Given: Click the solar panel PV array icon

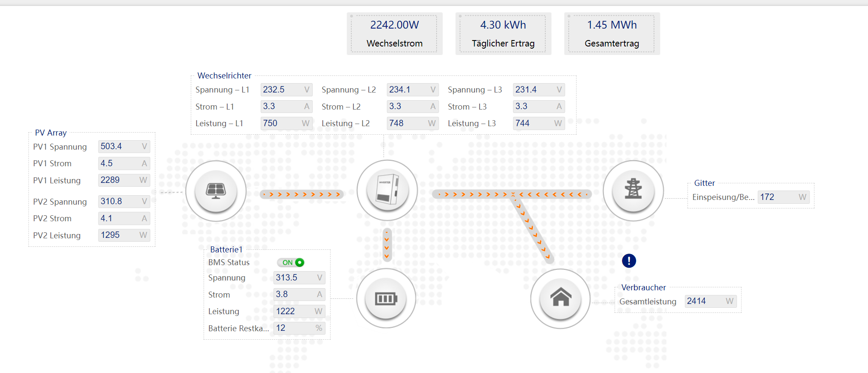Looking at the screenshot, I should point(216,191).
